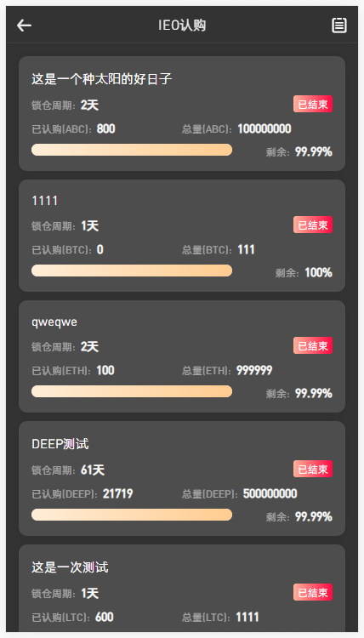
Task: Select the 已认购 DEEP value 21719
Action: pos(118,494)
